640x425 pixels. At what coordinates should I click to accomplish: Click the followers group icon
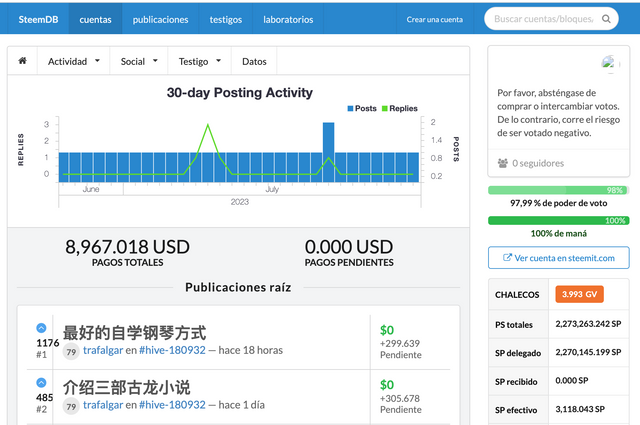click(x=502, y=163)
